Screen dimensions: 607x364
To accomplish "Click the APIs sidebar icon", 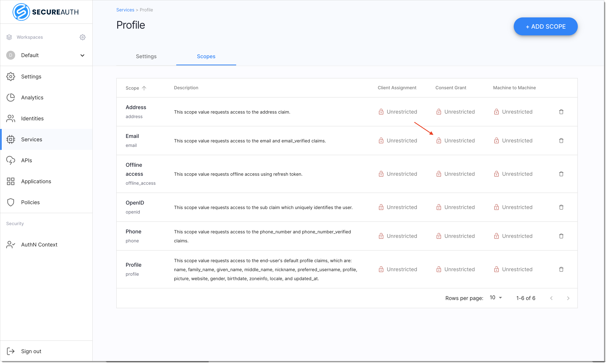I will pos(11,160).
